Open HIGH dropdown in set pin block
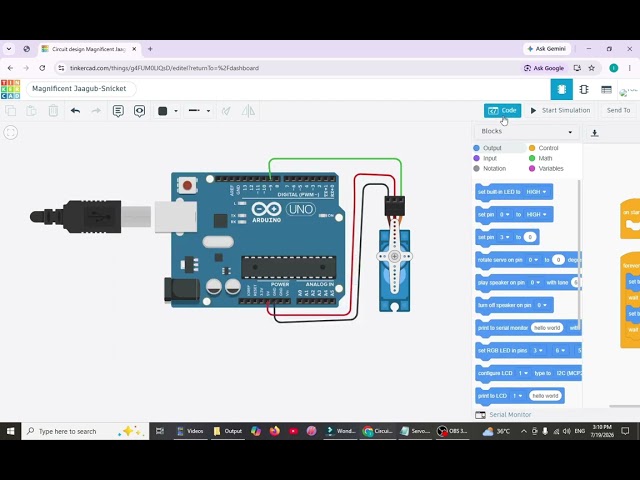Screen dimensions: 640x480 (x=536, y=214)
